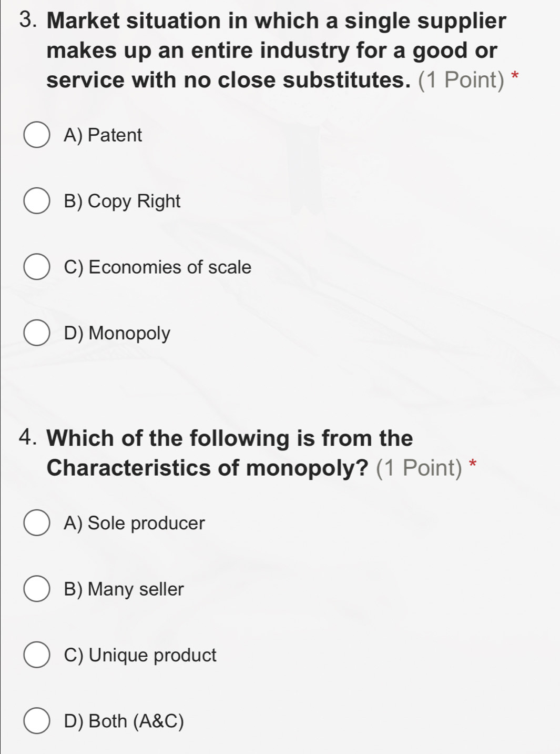This screenshot has height=754, width=560.
Task: Mark the radio circle beside D) Monopoly
Action: tap(37, 333)
